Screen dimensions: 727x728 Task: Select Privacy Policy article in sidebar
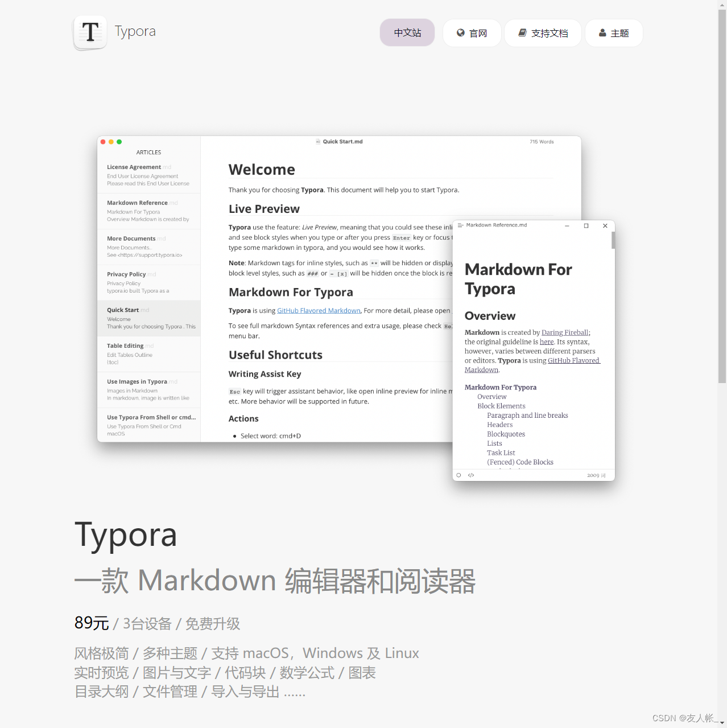coord(149,283)
